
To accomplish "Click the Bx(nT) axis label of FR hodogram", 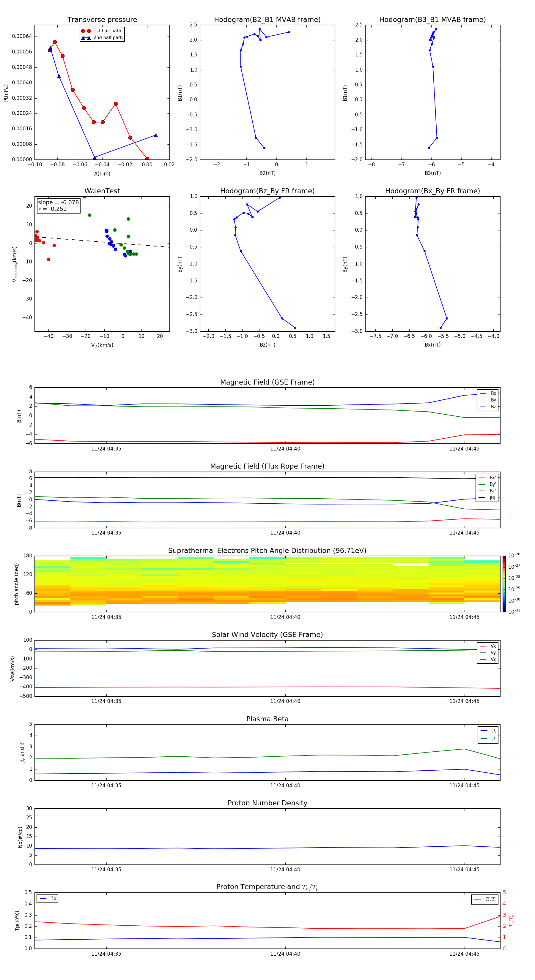I will (x=432, y=345).
